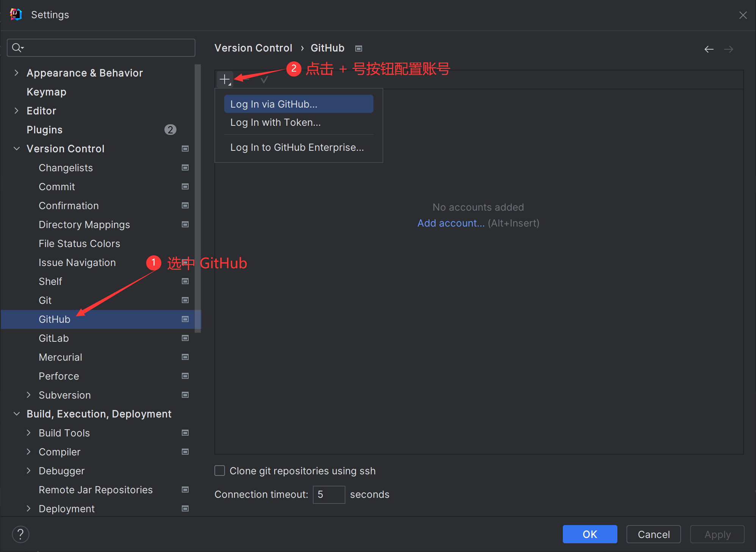The height and width of the screenshot is (552, 756).
Task: Close the Settings dialog
Action: (x=743, y=15)
